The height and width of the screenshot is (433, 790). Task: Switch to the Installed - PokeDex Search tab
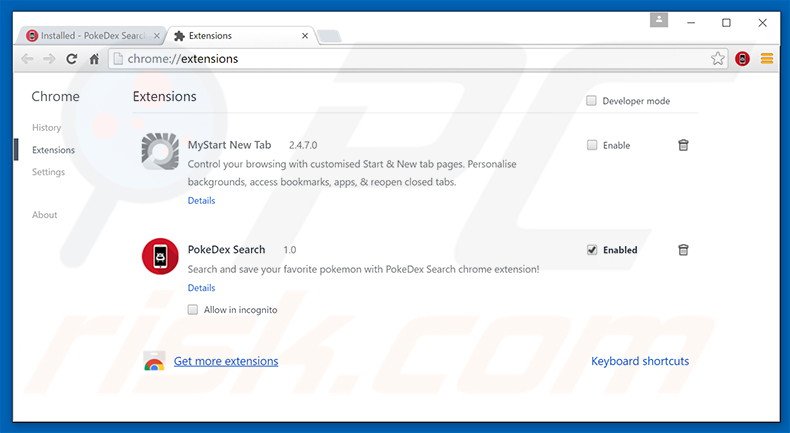click(93, 36)
